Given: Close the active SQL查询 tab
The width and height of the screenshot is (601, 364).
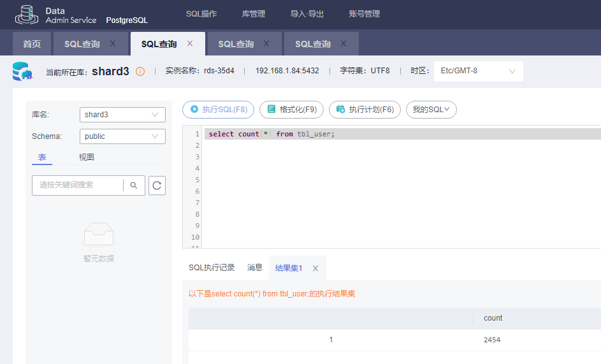Looking at the screenshot, I should [x=190, y=44].
